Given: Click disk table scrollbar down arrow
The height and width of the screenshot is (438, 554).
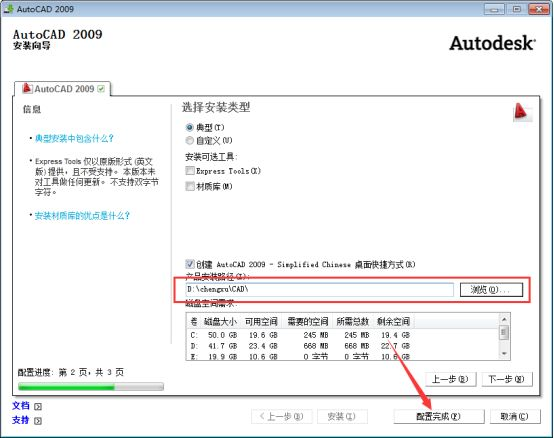Looking at the screenshot, I should 504,353.
